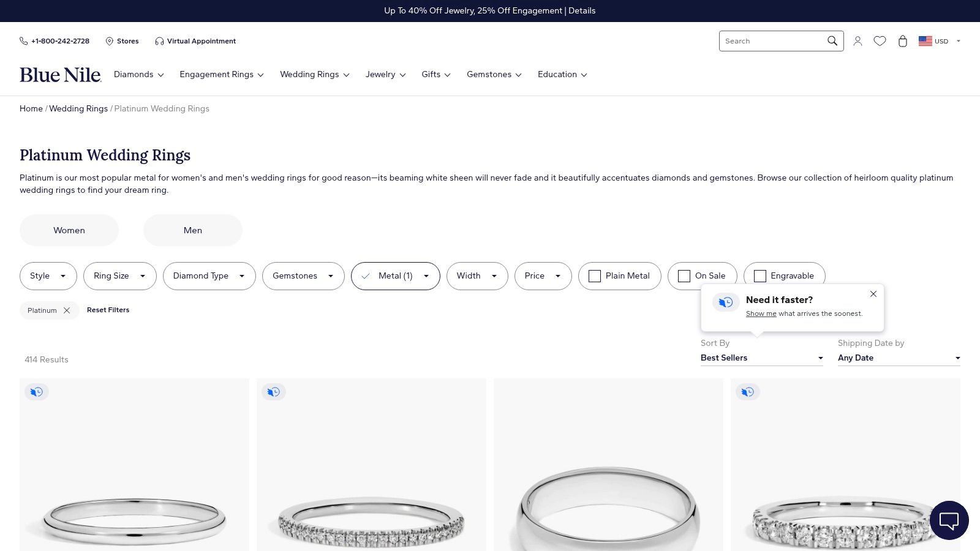Click the fast shipping icon in popup
The height and width of the screenshot is (551, 980).
point(726,302)
